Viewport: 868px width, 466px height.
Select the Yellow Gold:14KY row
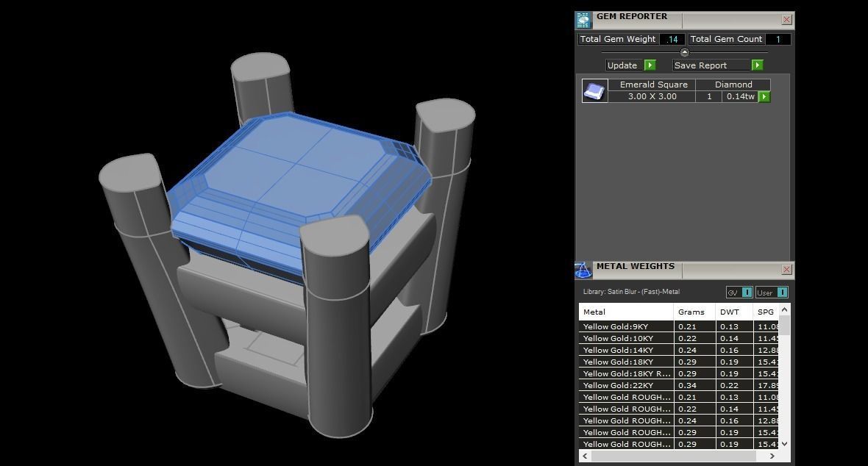coord(679,350)
